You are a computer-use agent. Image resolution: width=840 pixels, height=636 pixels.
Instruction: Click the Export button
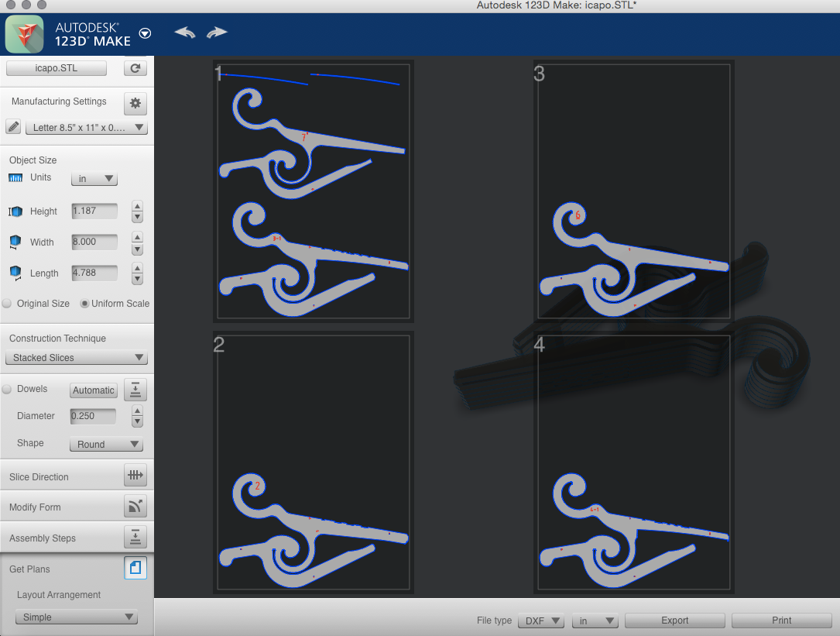point(674,620)
